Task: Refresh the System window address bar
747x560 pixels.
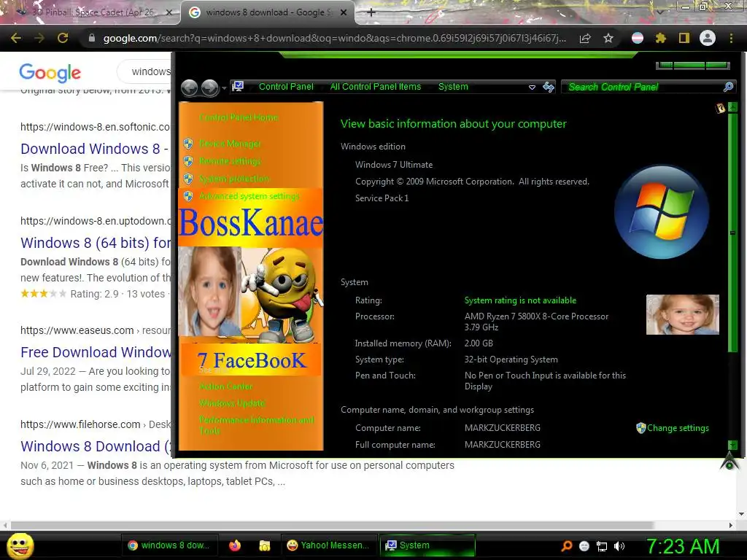Action: coord(549,87)
